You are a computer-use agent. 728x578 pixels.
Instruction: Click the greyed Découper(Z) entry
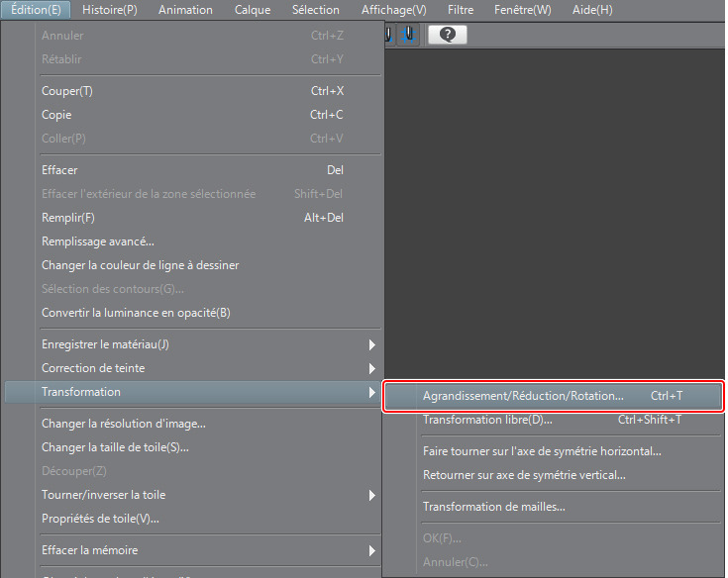pyautogui.click(x=193, y=471)
